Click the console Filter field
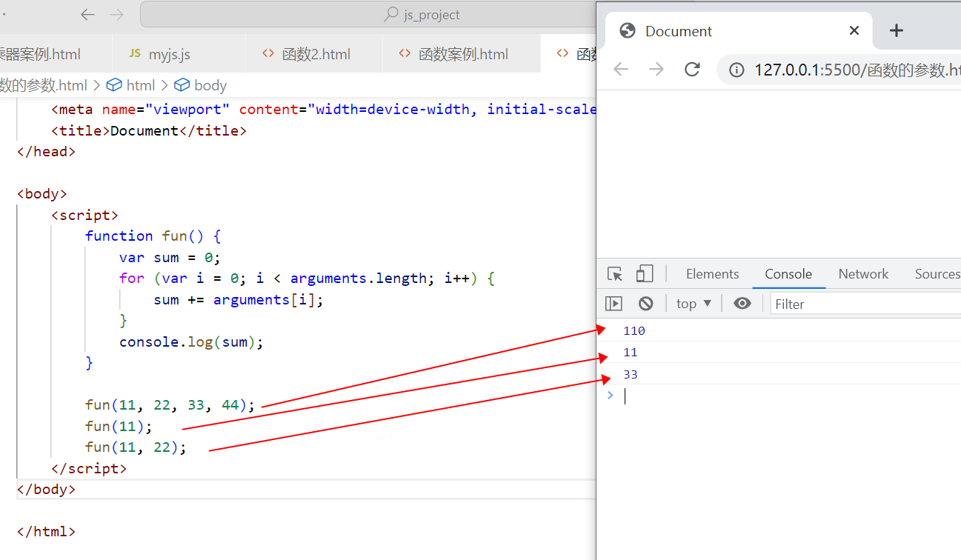Image resolution: width=961 pixels, height=560 pixels. 865,304
